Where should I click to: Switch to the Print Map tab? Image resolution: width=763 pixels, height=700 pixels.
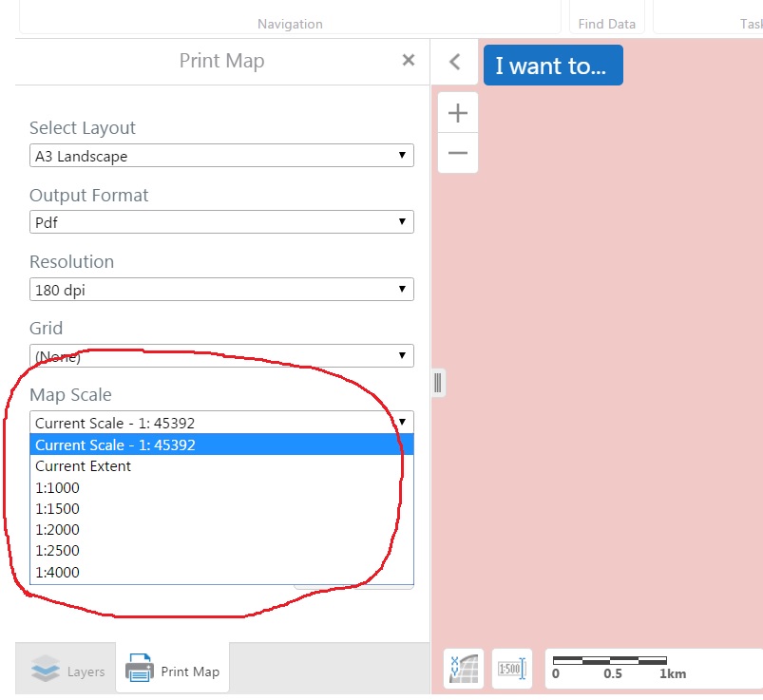click(172, 669)
